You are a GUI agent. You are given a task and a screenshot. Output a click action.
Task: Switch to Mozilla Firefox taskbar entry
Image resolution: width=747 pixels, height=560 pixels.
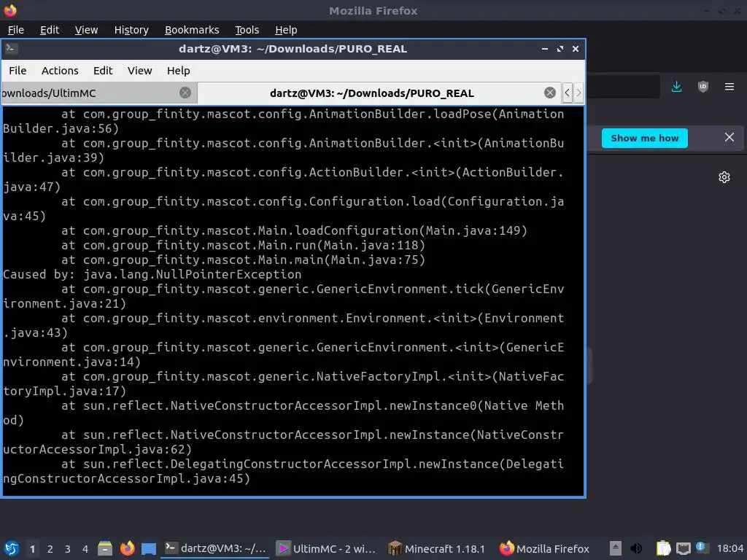pos(544,548)
